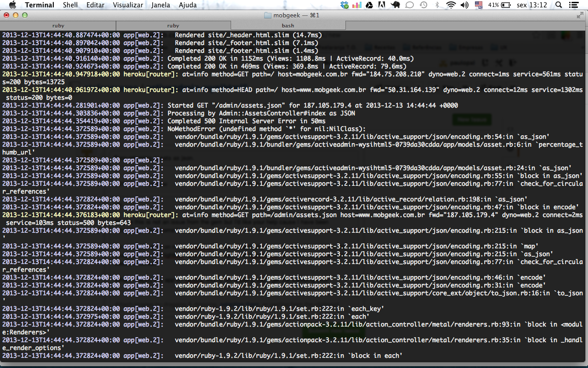The image size is (588, 368).
Task: Open the Wi-Fi status menu
Action: point(451,5)
